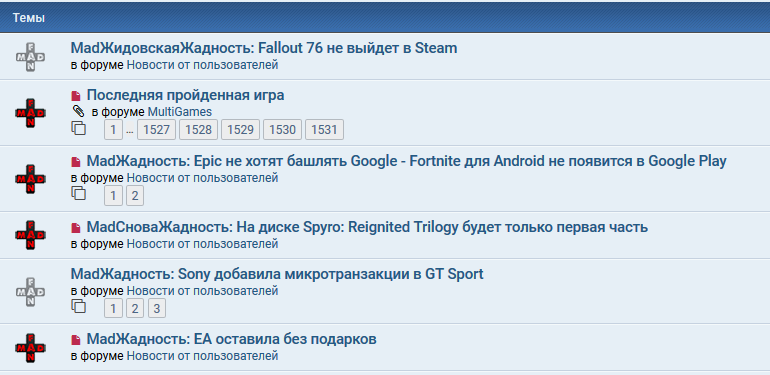Click pages icon under Последняя пройденная игра
The image size is (770, 375).
pos(79,129)
